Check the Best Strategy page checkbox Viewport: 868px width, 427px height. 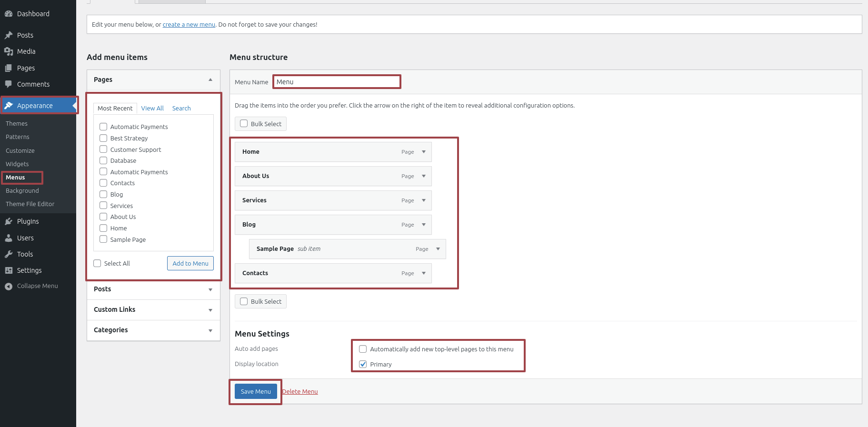[x=103, y=138]
